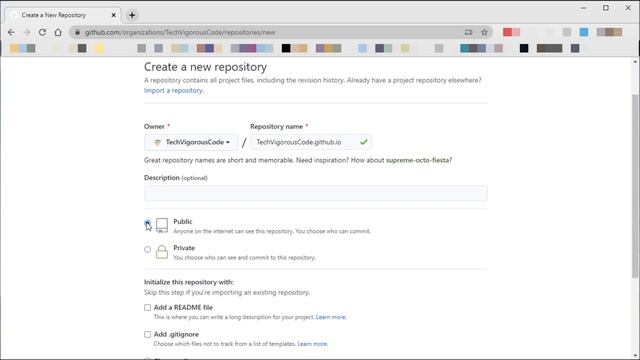Select the Create a New Repository tab
Screen dimensions: 640x360
pyautogui.click(x=63, y=15)
